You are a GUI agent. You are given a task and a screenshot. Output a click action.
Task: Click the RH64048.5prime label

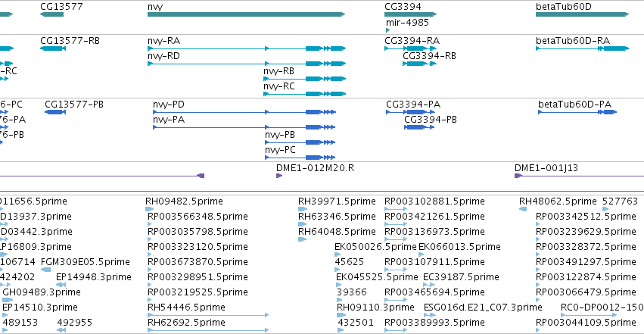coord(337,232)
